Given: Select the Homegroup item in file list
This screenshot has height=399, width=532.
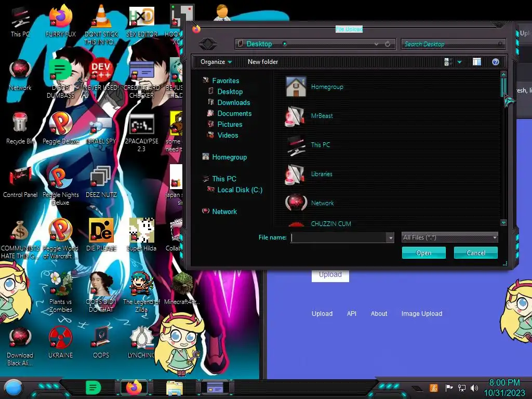Looking at the screenshot, I should pos(314,87).
